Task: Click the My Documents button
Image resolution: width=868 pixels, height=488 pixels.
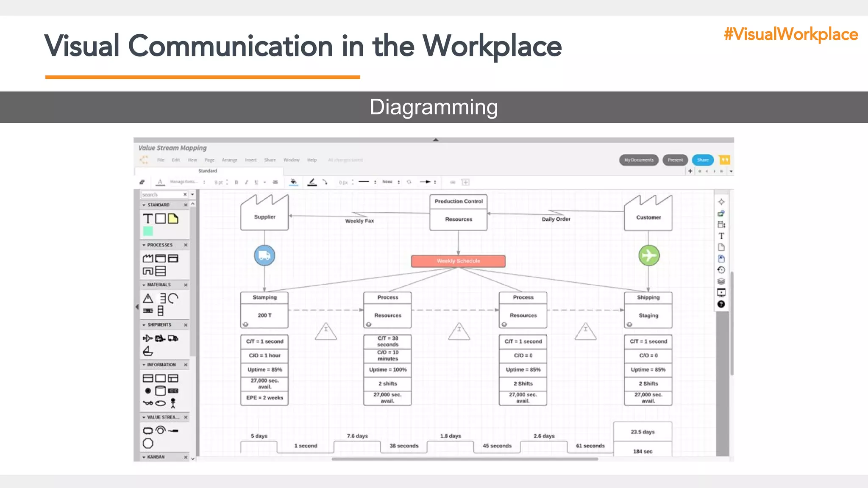Action: tap(639, 160)
